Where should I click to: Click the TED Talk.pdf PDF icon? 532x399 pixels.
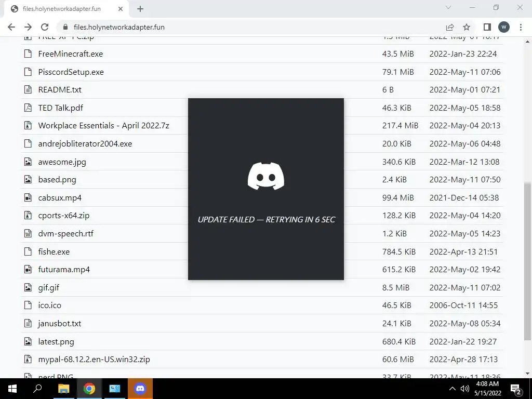[28, 108]
